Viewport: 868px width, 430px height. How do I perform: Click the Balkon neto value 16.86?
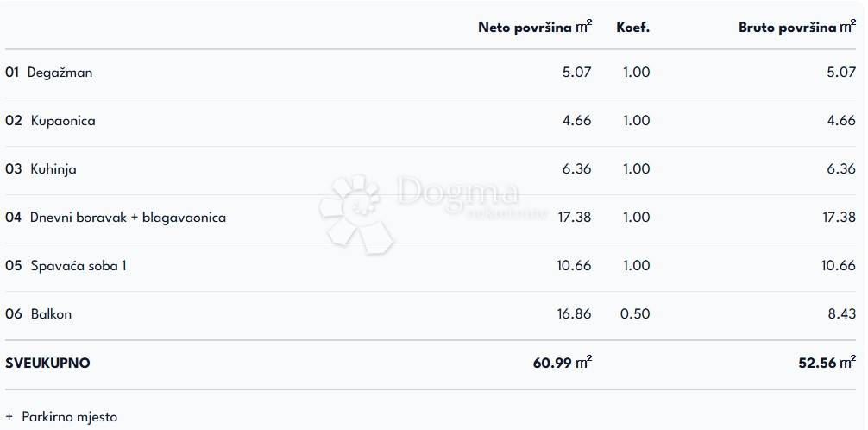pyautogui.click(x=574, y=314)
